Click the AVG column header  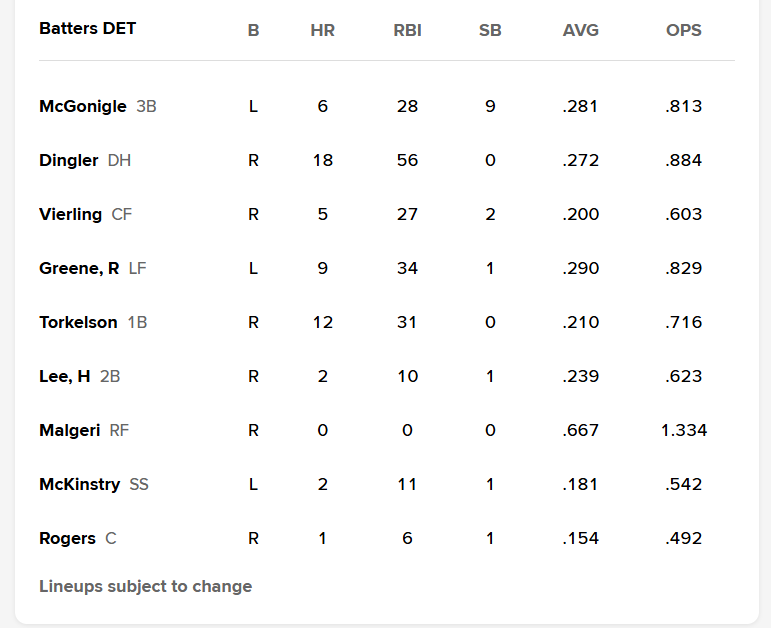(581, 30)
